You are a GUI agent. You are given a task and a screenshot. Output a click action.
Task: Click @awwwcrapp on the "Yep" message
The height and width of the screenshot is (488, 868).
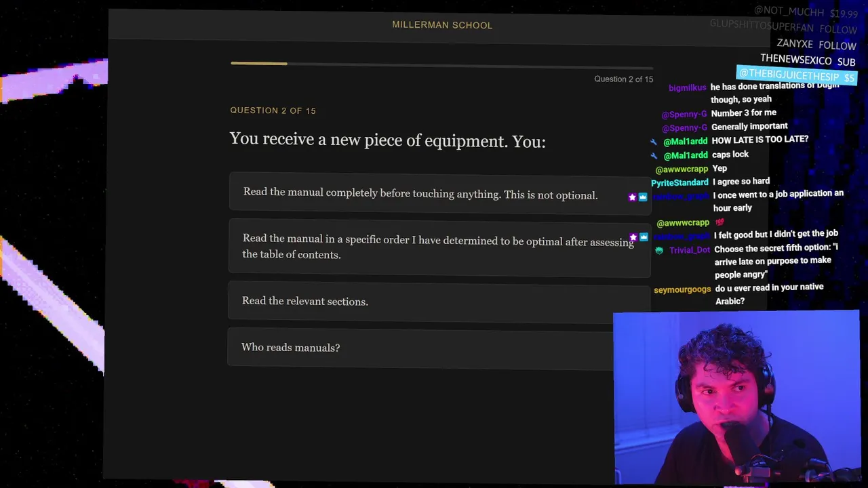(x=682, y=169)
